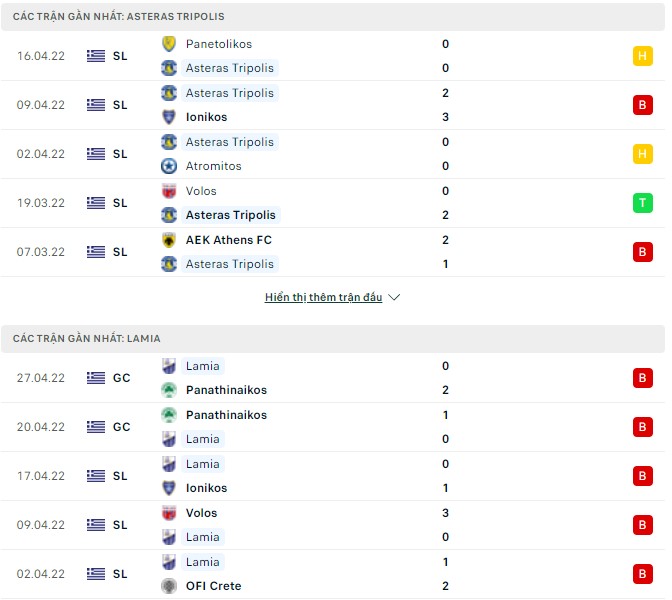Click the AEK Athens FC crest icon

coord(169,240)
